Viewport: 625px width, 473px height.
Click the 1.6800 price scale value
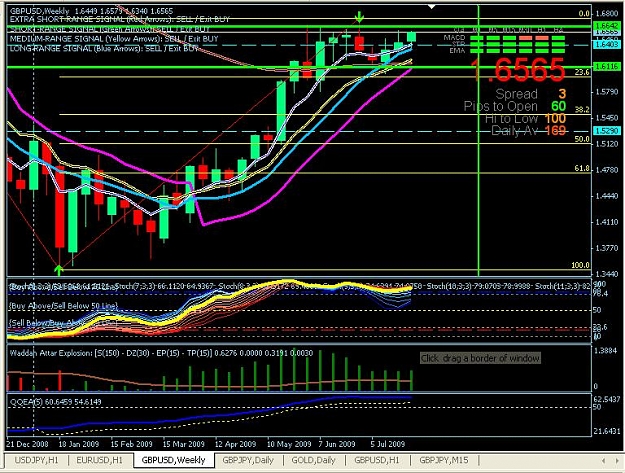pos(607,14)
